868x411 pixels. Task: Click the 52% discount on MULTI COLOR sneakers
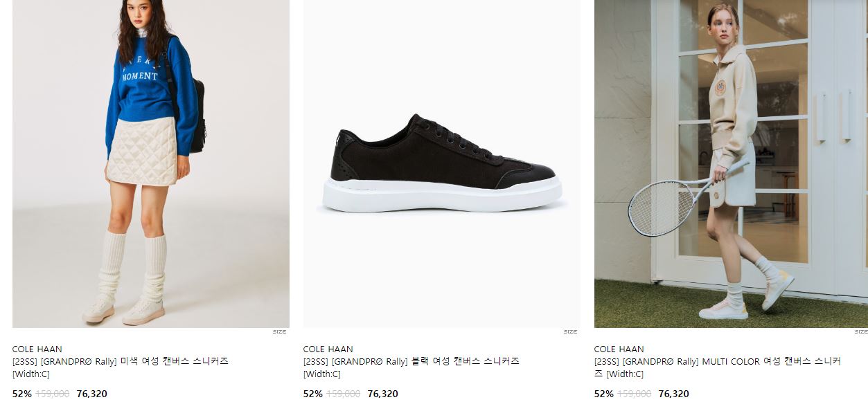604,394
